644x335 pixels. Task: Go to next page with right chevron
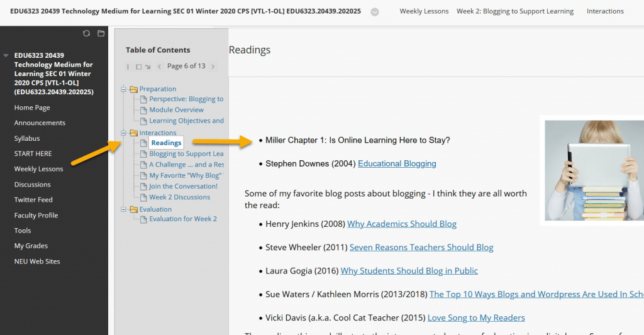coord(213,67)
